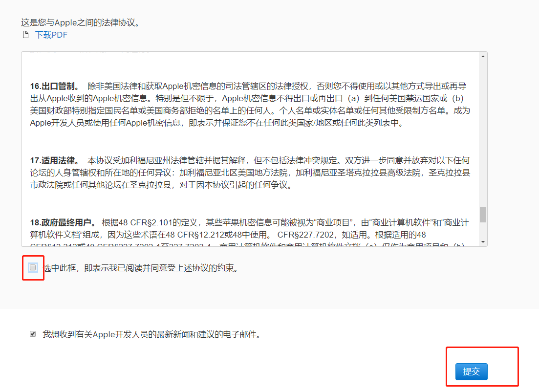Click the label text 选中此框，即表示我已阅读
This screenshot has width=539, height=392.
click(141, 268)
